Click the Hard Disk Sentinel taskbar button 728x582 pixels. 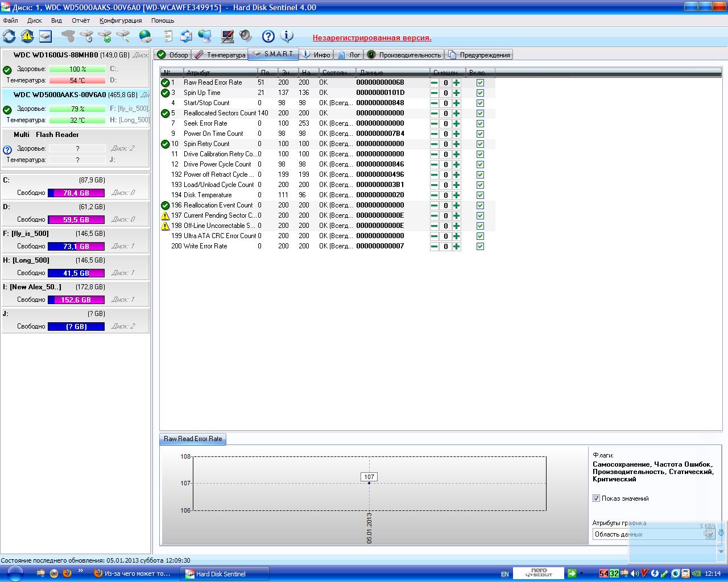click(x=225, y=573)
